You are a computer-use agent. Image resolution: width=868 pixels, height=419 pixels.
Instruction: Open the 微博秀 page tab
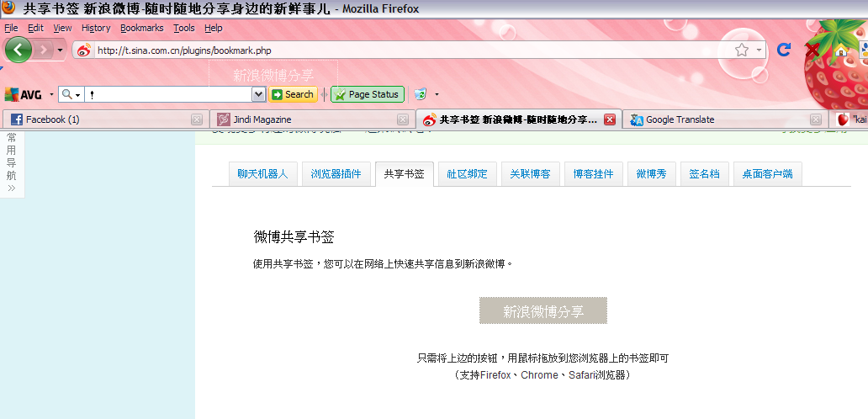(x=652, y=174)
